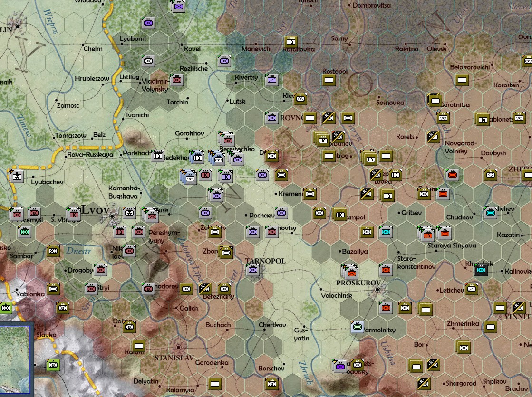Image resolution: width=532 pixels, height=397 pixels.
Task: Select the red infantry unit at Drogobych
Action: click(101, 270)
